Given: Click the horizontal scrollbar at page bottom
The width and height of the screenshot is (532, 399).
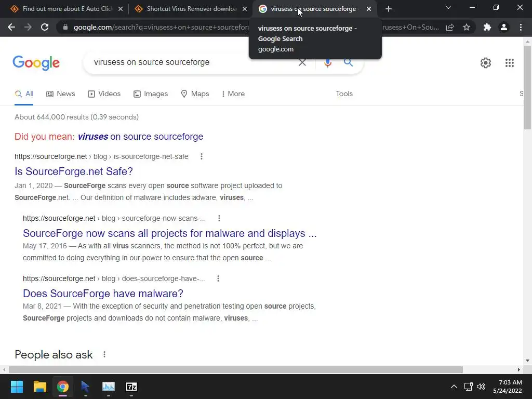Looking at the screenshot, I should [x=236, y=369].
